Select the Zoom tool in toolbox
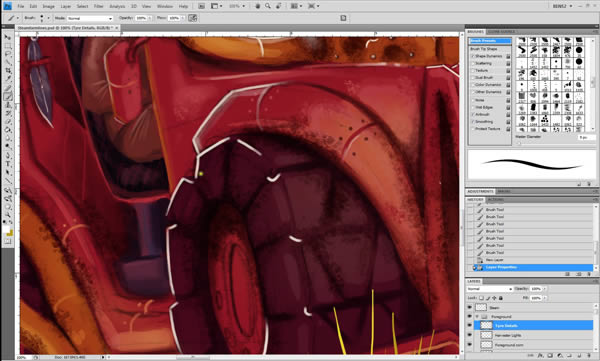Screen dimensions: 600x361 click(x=7, y=207)
